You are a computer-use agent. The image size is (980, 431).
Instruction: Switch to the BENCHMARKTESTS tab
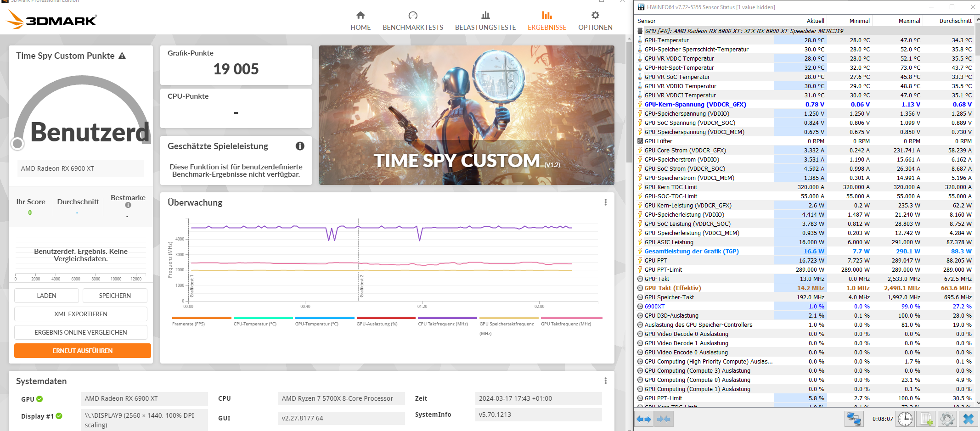pos(413,21)
